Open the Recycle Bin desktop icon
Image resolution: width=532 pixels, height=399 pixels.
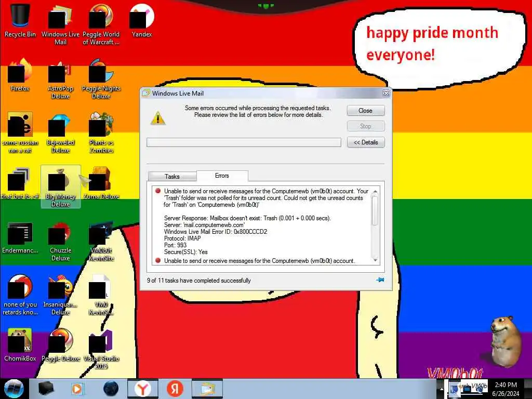click(x=20, y=20)
